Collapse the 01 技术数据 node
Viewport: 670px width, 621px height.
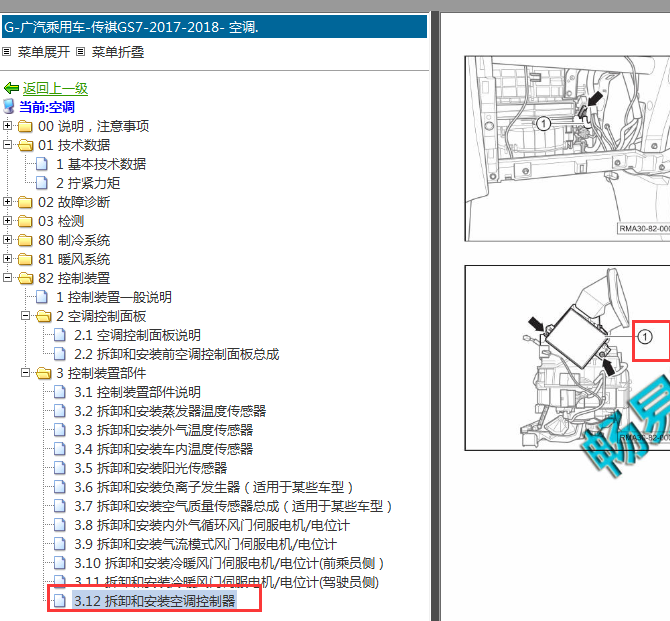point(7,144)
